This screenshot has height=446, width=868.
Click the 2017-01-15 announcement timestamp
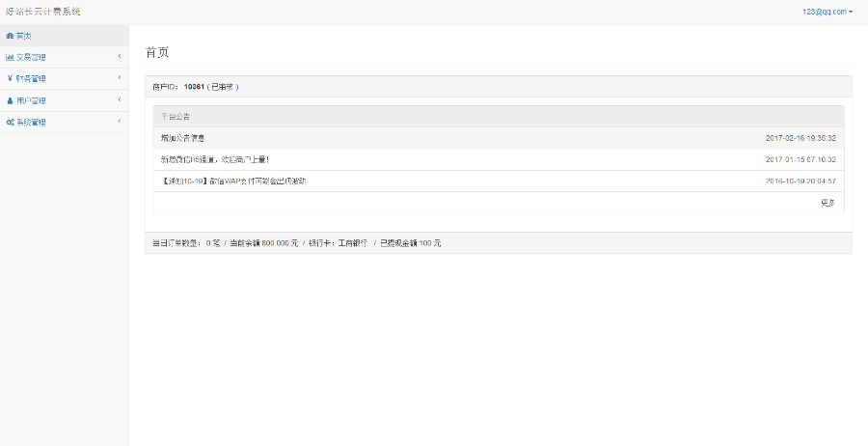pyautogui.click(x=800, y=159)
